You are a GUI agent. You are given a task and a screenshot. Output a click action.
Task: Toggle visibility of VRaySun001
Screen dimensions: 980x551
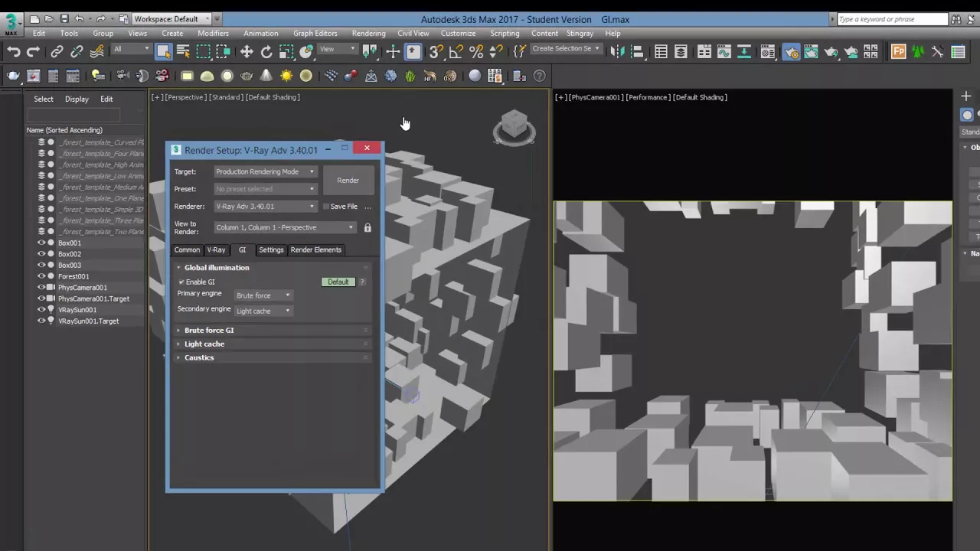point(41,310)
